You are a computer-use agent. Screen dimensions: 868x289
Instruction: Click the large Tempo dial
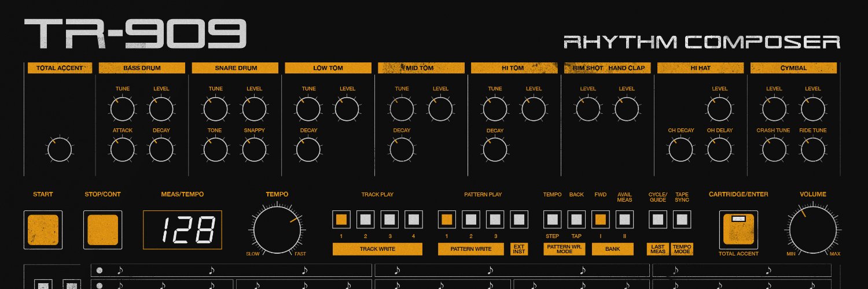tap(277, 230)
